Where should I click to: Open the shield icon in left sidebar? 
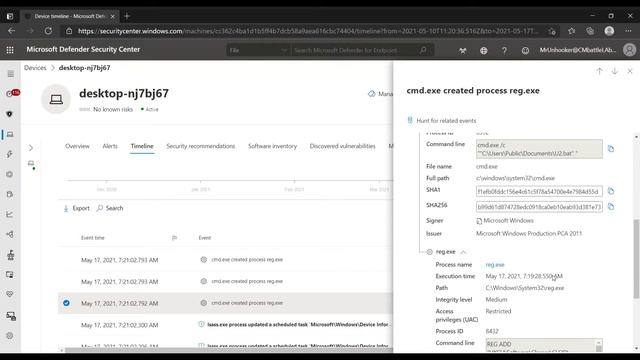click(10, 114)
